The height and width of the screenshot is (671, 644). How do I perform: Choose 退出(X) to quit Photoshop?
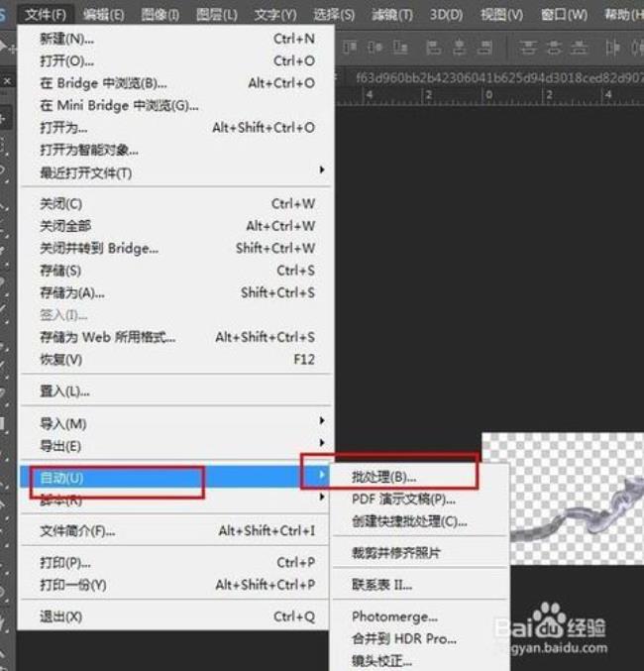tap(176, 616)
